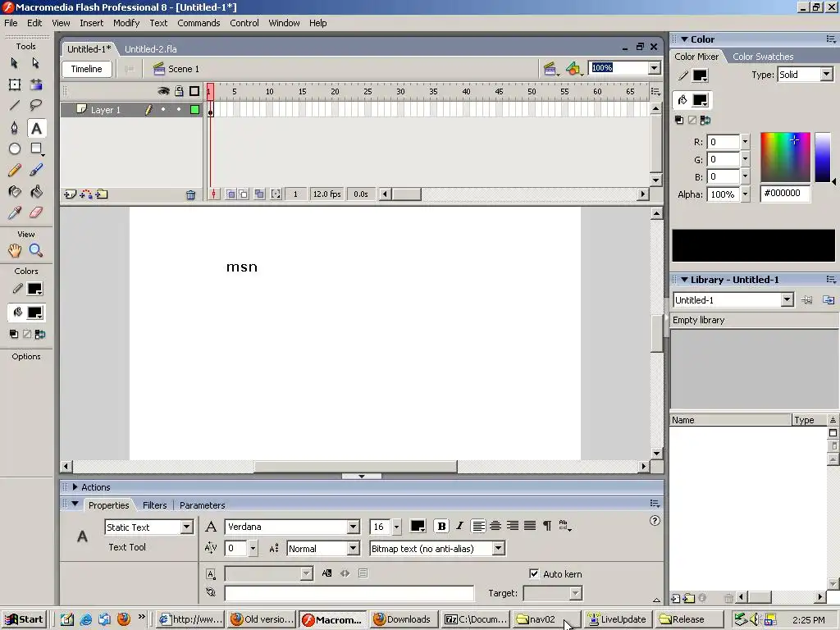
Task: Select the Lasso tool
Action: coord(36,106)
